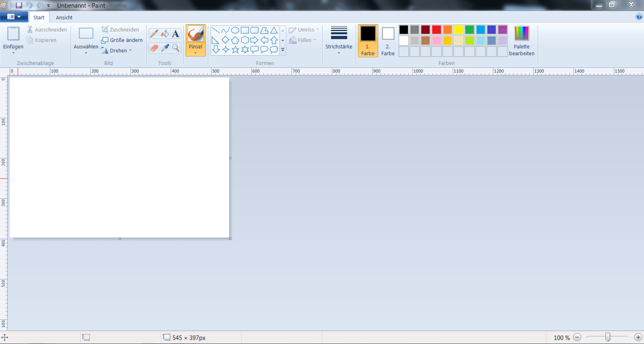This screenshot has width=644, height=344.
Task: Choose the Hexagon shape
Action: pos(245,40)
